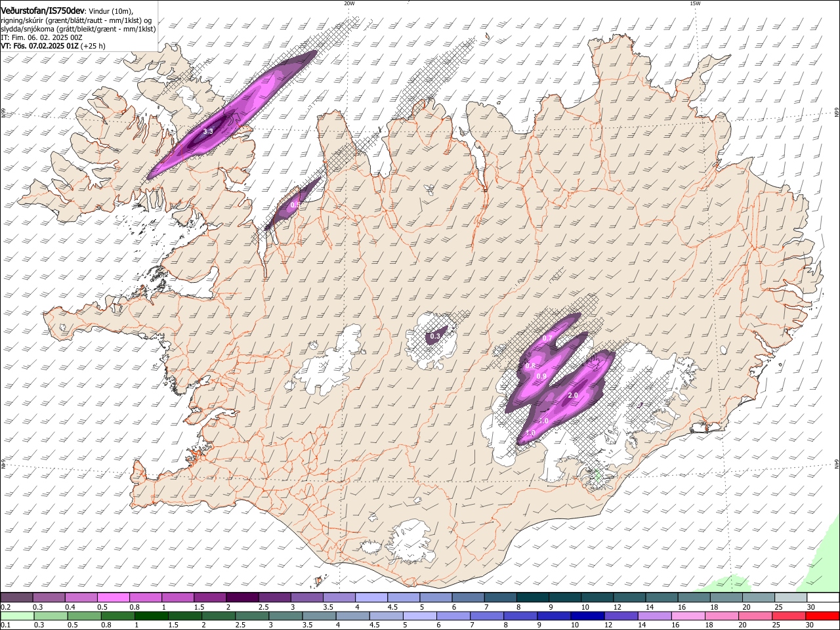Click the bottom legend swatch between 0.1 and 0.3
Image resolution: width=840 pixels, height=630 pixels.
click(x=17, y=616)
